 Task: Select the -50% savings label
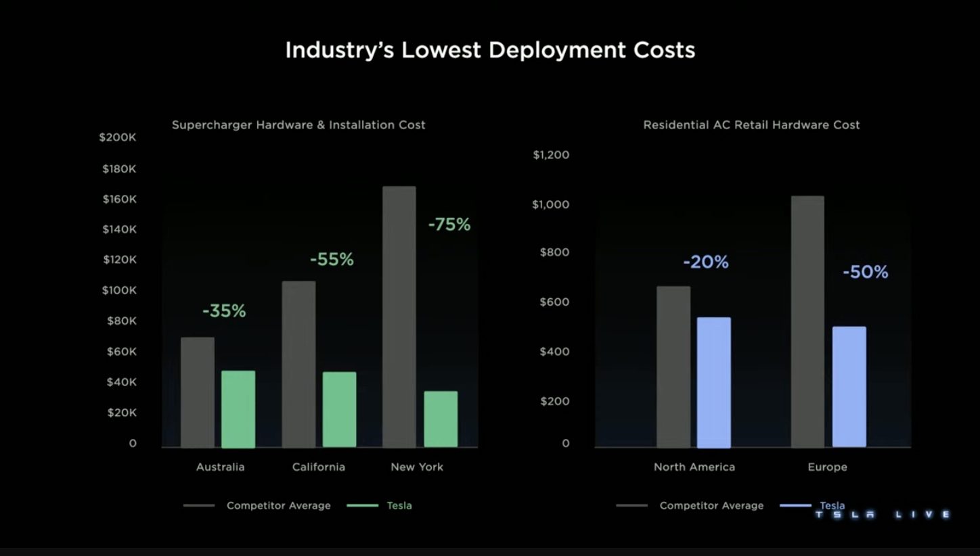[866, 272]
